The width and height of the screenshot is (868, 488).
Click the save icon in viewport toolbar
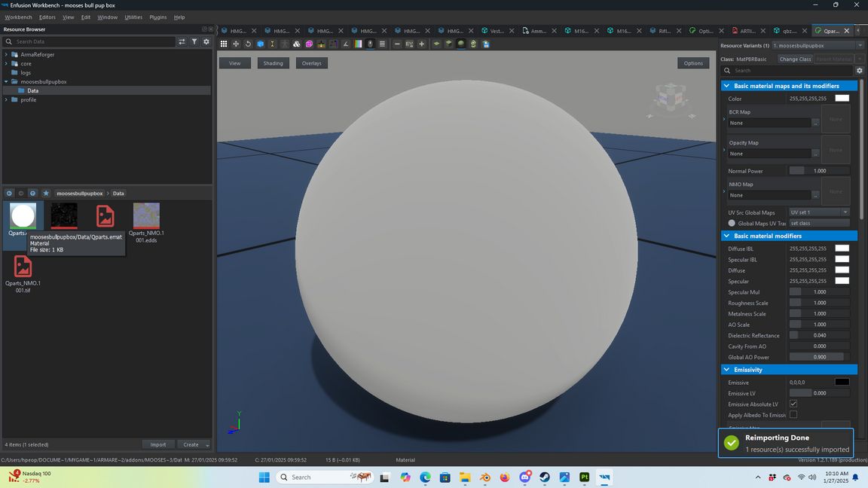(486, 44)
